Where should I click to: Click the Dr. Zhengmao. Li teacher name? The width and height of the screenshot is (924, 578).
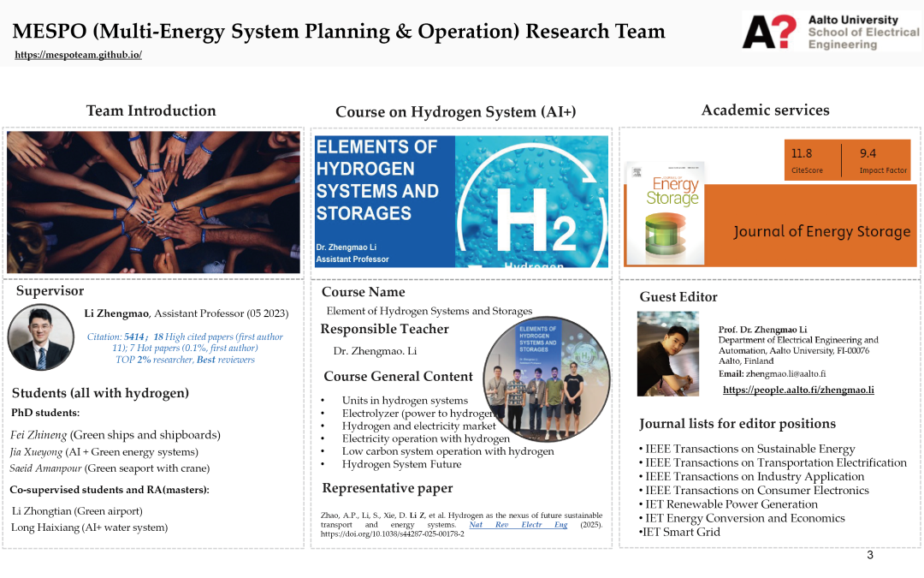point(375,352)
